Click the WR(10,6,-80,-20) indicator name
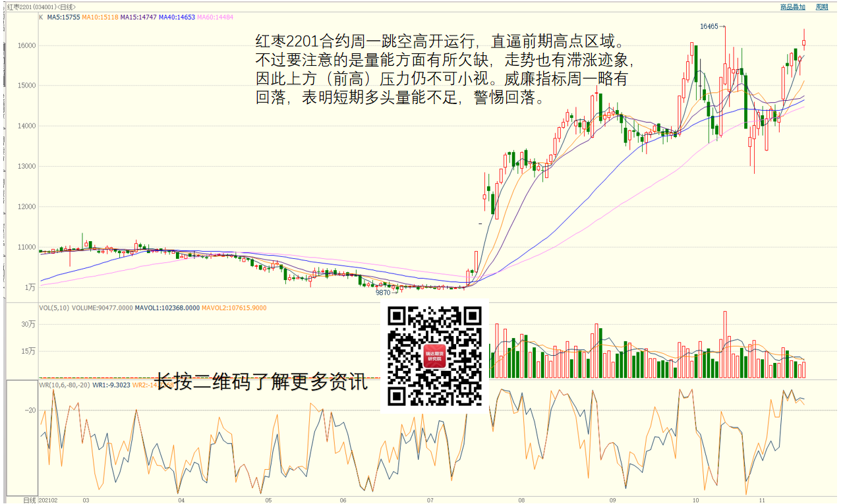This screenshot has height=504, width=843. (64, 385)
